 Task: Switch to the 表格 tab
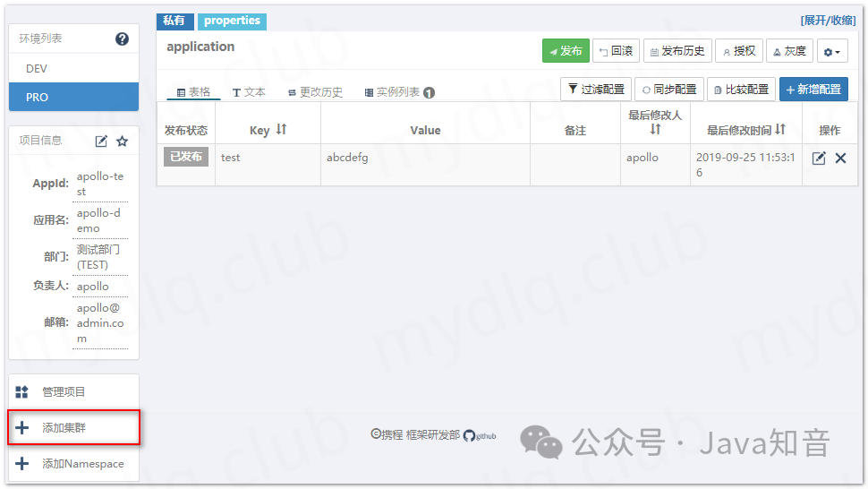click(x=194, y=92)
